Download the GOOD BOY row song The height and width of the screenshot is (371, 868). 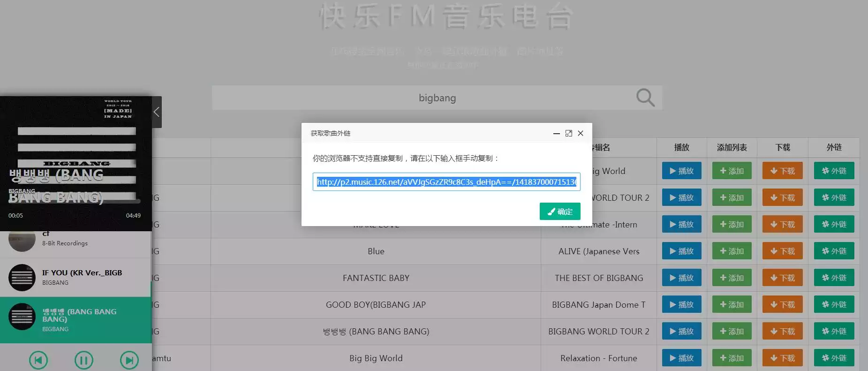click(x=782, y=304)
